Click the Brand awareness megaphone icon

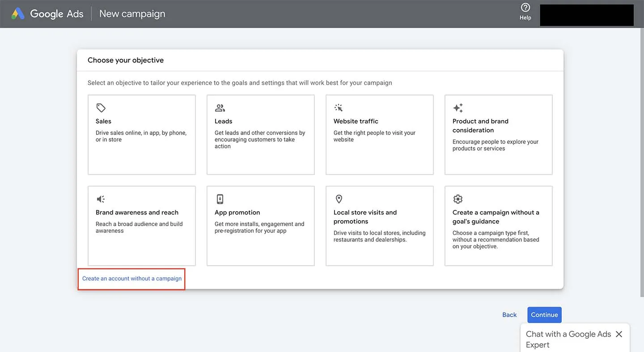[100, 199]
